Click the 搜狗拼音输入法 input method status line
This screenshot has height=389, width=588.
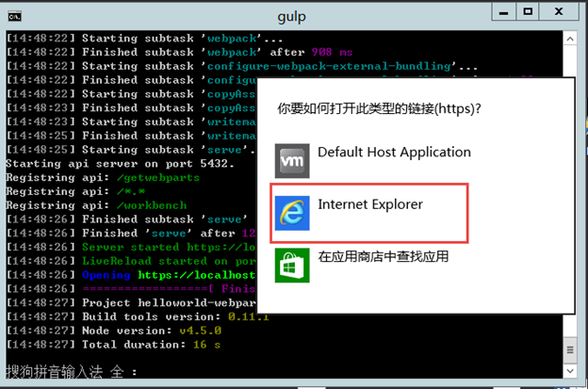72,372
